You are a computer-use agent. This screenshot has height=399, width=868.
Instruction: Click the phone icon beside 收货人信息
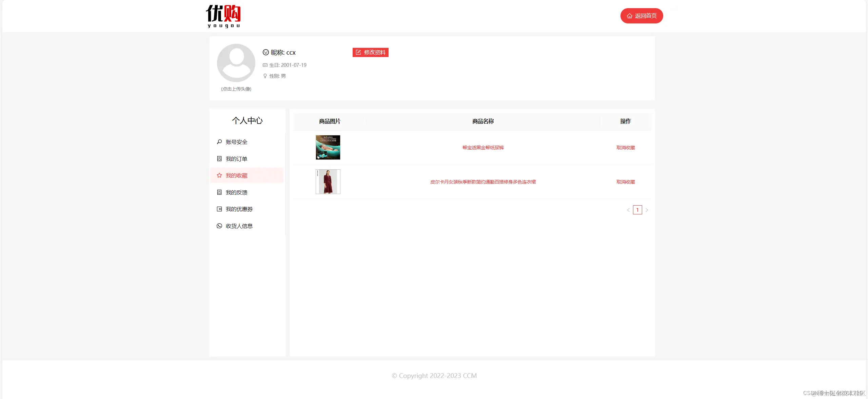(x=219, y=226)
